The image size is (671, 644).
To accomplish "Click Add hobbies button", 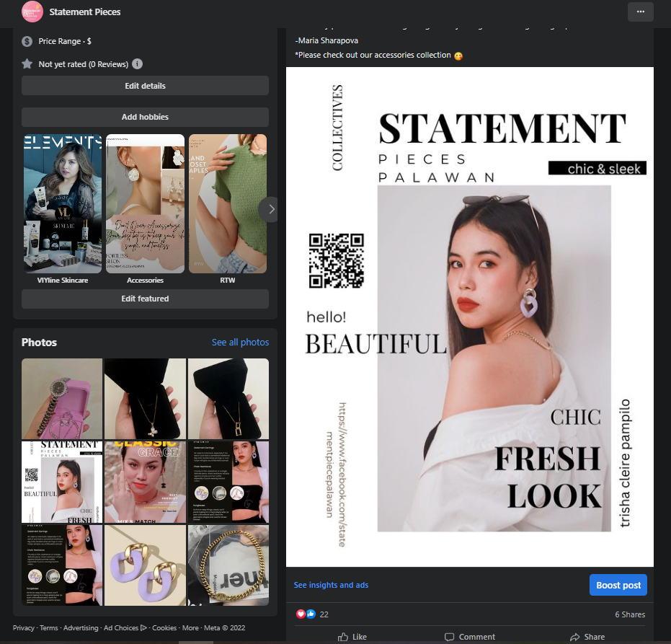I will (145, 117).
